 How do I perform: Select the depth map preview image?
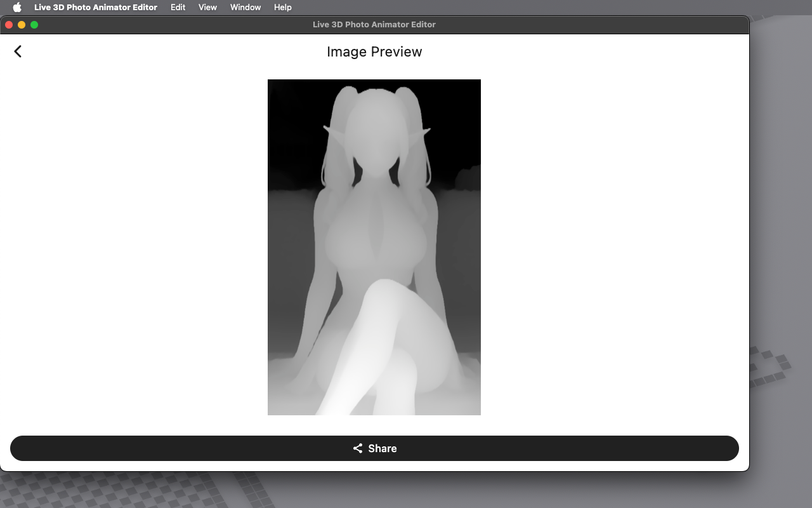[x=374, y=247]
